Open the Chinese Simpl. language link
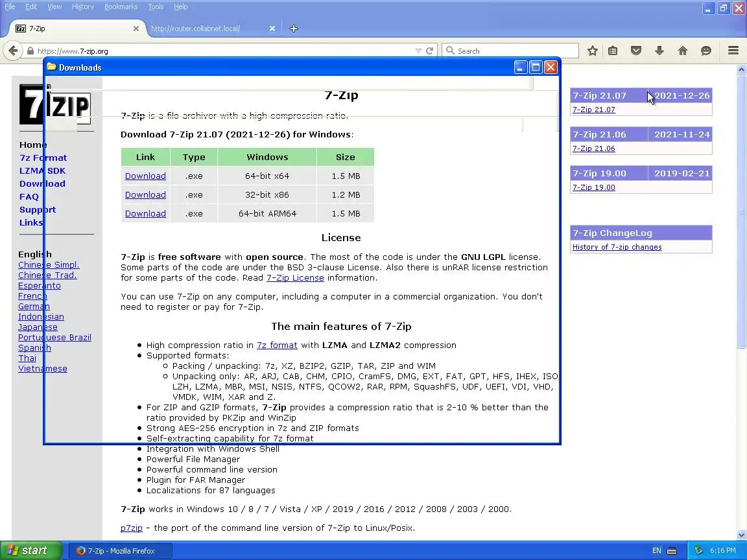 coord(49,264)
